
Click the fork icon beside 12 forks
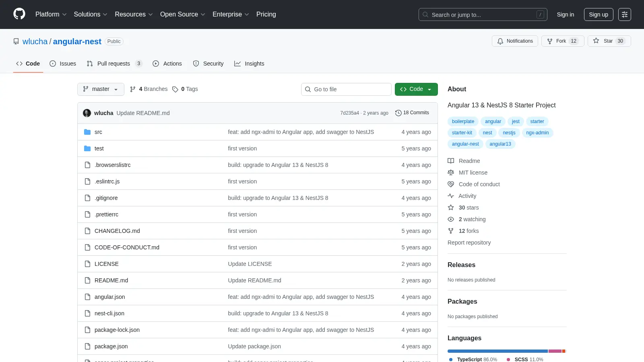coord(451,231)
